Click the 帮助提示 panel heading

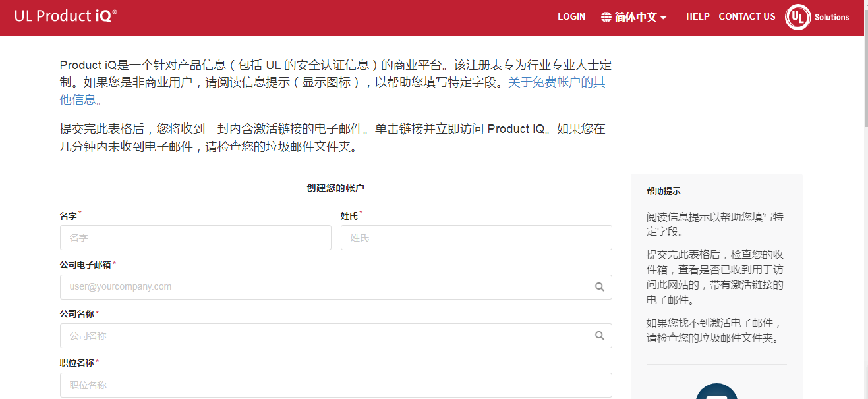[663, 192]
